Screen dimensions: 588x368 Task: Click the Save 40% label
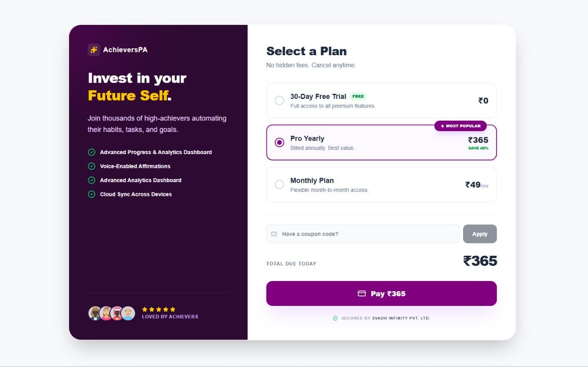[x=478, y=148]
